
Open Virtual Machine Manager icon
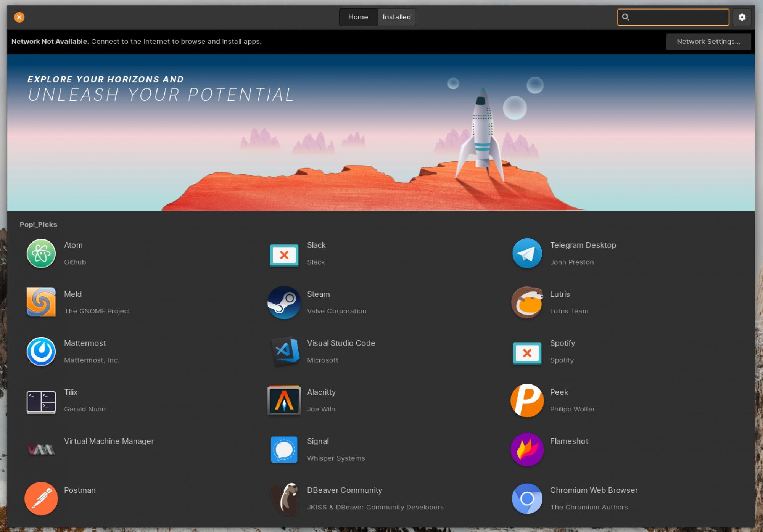click(x=40, y=449)
